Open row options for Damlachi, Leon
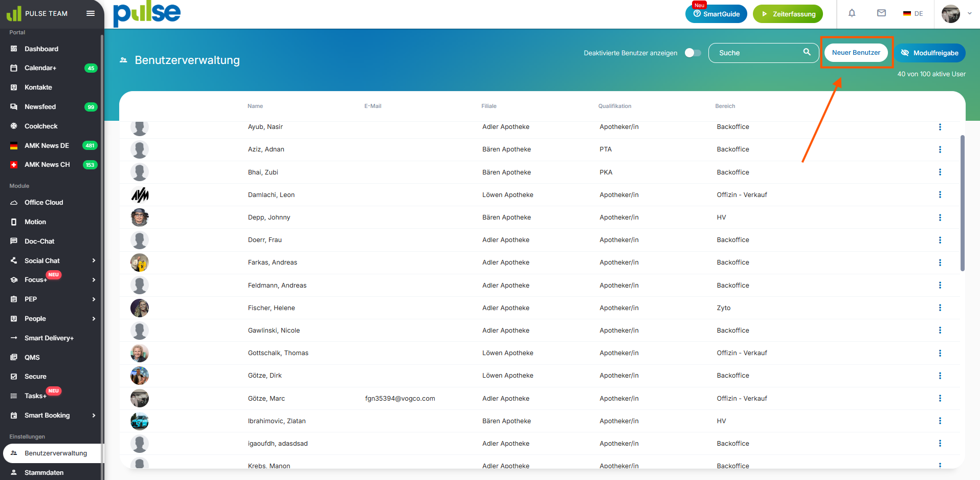 (x=940, y=194)
